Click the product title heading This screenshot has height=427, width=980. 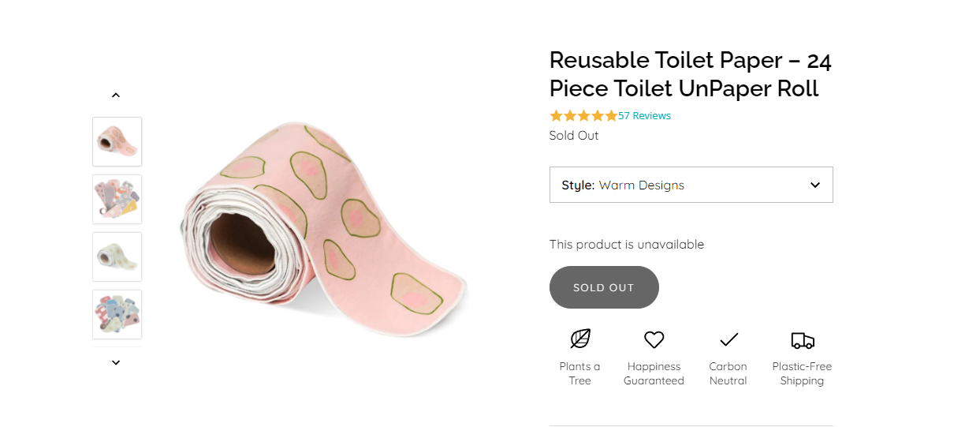click(690, 74)
